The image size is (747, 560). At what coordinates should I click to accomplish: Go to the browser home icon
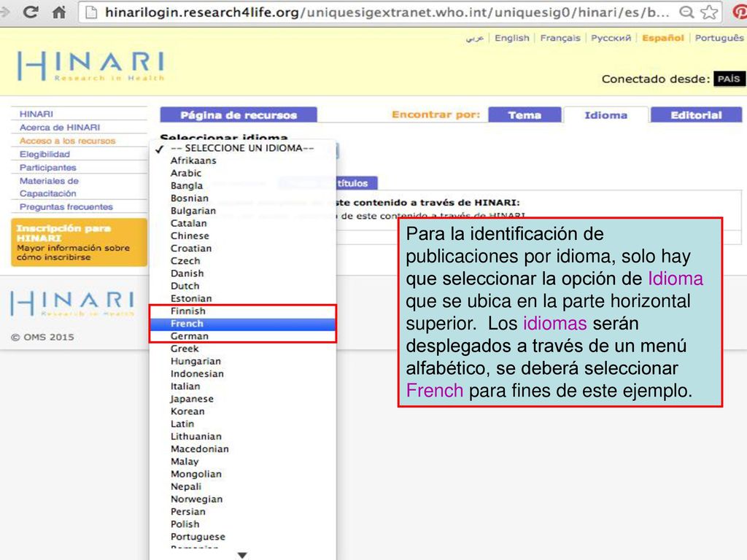pos(58,12)
